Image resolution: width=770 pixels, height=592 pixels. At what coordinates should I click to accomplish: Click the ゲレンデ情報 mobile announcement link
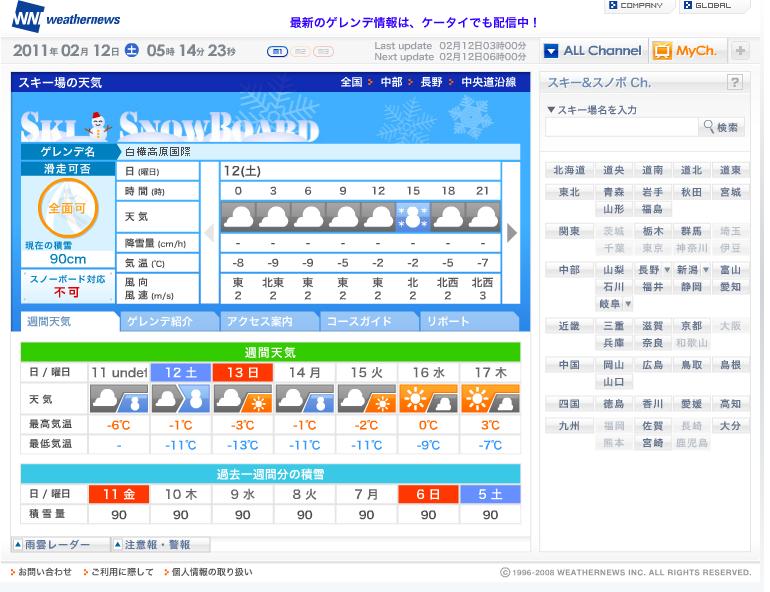tap(414, 23)
